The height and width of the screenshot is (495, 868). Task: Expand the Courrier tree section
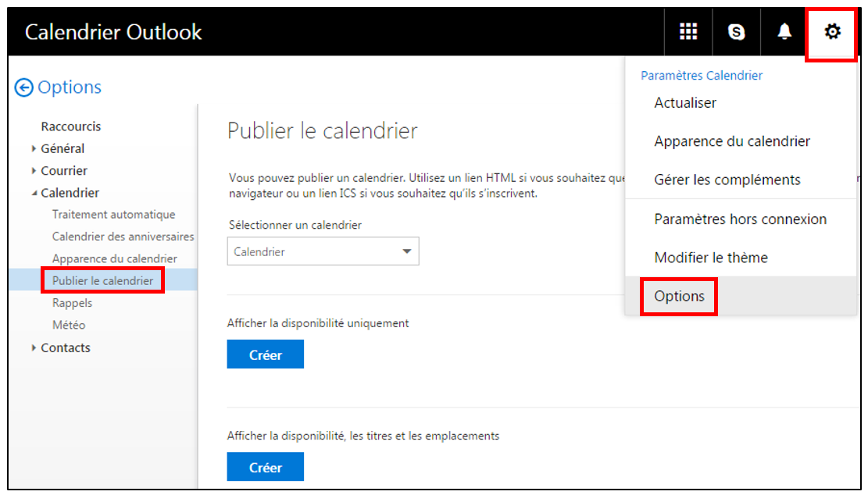pyautogui.click(x=34, y=170)
